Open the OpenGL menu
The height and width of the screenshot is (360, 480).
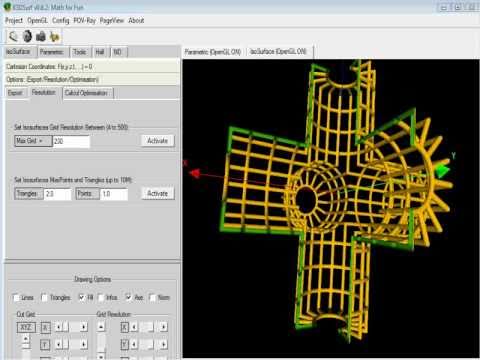(x=37, y=21)
